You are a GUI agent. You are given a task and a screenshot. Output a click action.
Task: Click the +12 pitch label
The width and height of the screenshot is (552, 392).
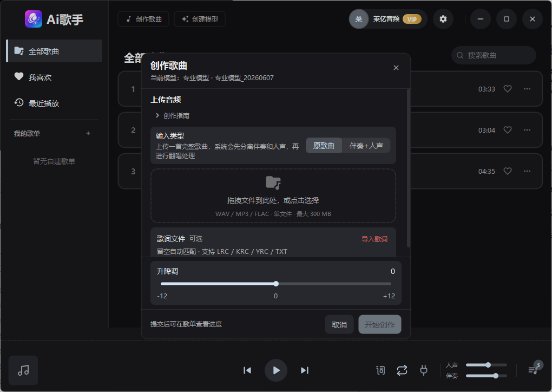[389, 296]
